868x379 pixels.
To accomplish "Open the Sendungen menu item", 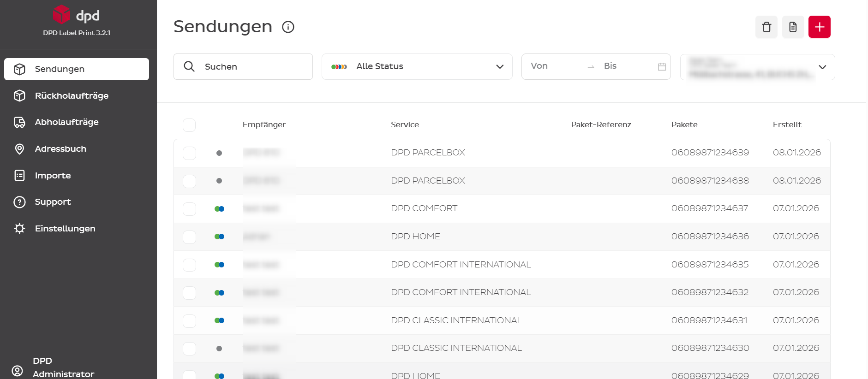I will point(77,69).
